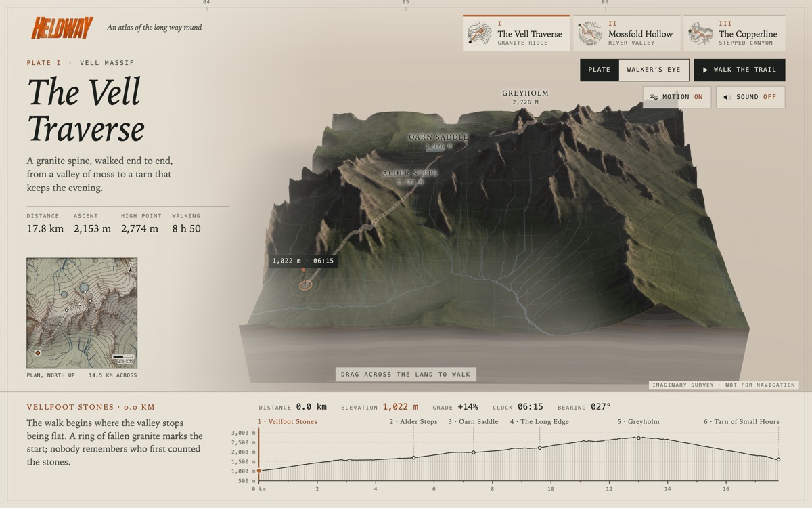Click the High Point 2,774 m stat

[140, 224]
